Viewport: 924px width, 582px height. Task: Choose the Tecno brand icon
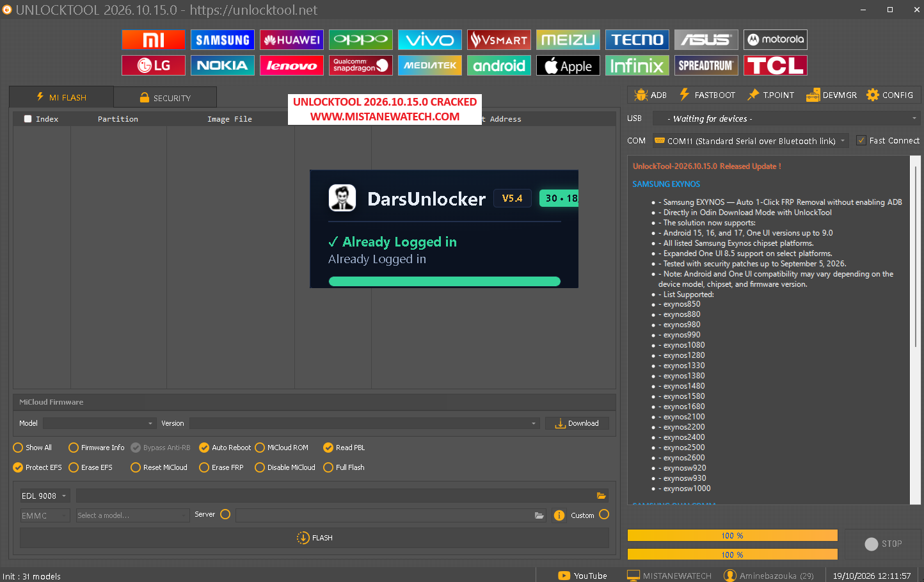point(637,40)
